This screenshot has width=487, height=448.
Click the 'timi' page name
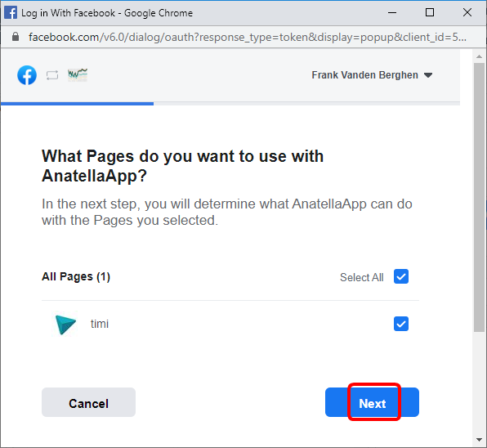pos(100,324)
